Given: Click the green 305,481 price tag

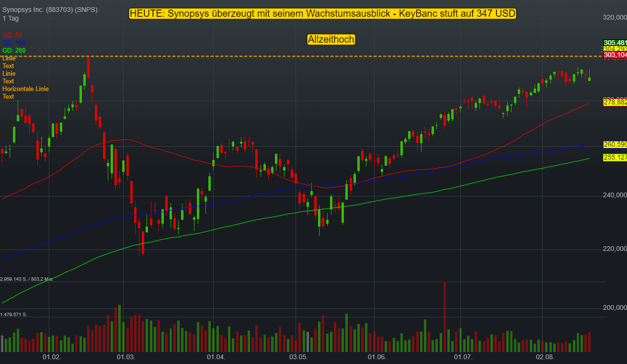Looking at the screenshot, I should [x=615, y=43].
